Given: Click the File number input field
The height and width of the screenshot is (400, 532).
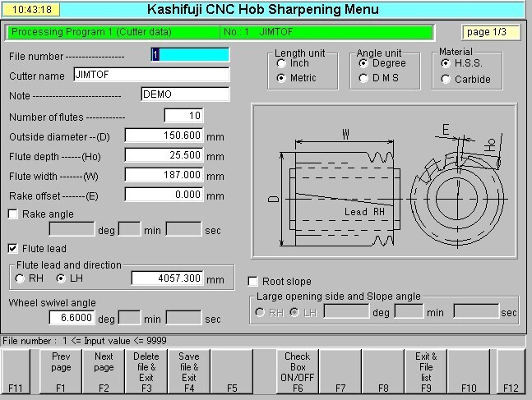Looking at the screenshot, I should click(190, 54).
